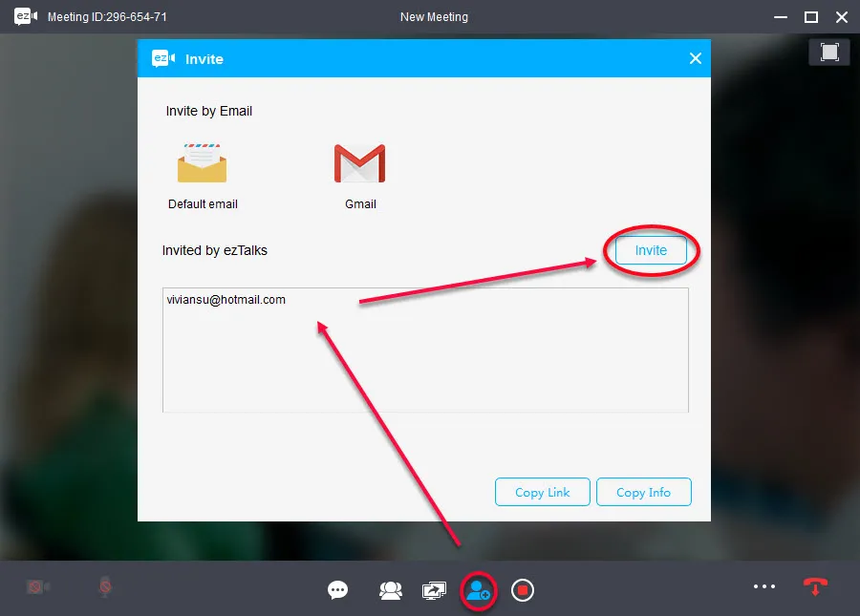
Task: Click the Meeting ID:296-654-71 text
Action: pyautogui.click(x=107, y=17)
